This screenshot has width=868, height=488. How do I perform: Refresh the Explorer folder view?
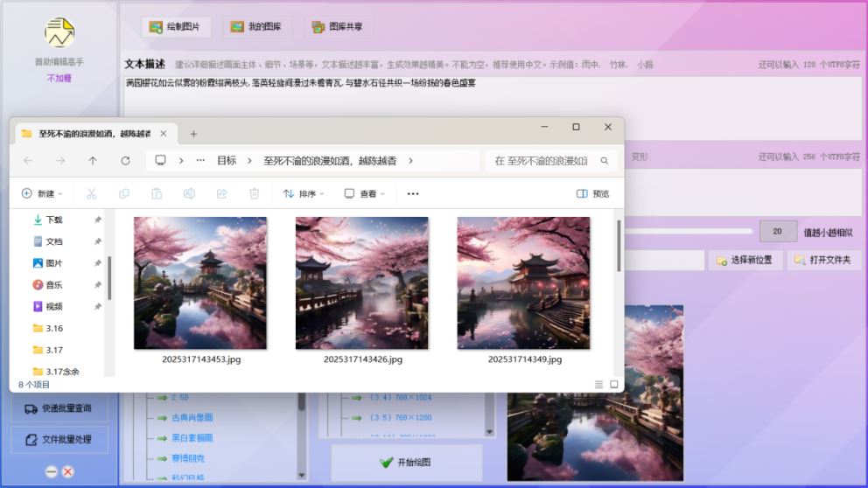click(x=126, y=160)
